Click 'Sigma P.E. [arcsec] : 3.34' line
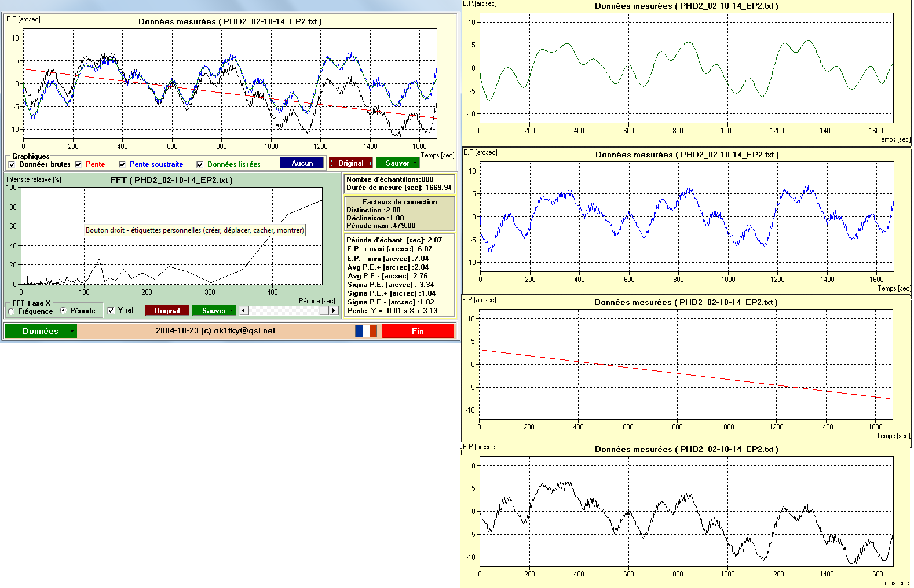 click(x=391, y=285)
